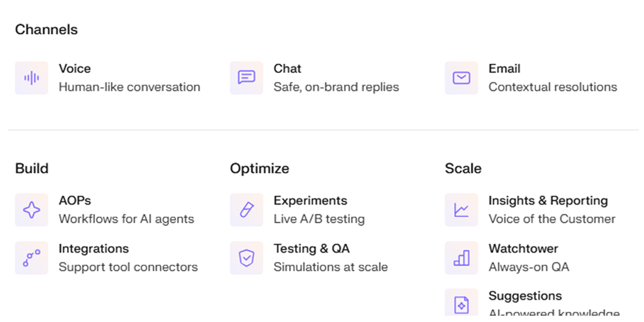Viewport: 644px width, 322px height.
Task: Click the Chat speech bubble icon
Action: click(x=247, y=78)
